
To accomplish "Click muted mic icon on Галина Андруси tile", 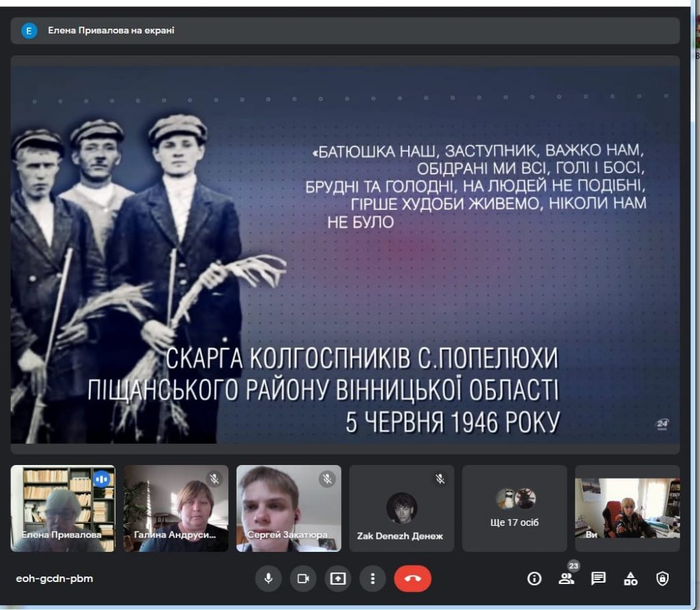I will [x=214, y=479].
